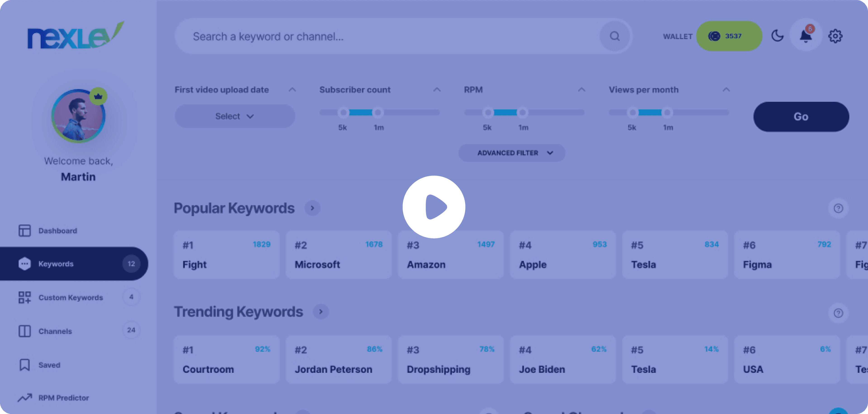Click the WALLET label
The image size is (868, 414).
tap(677, 36)
